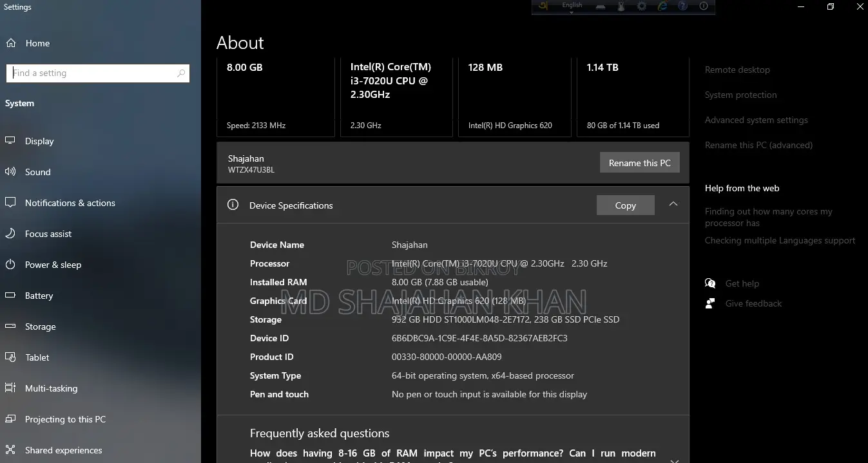Click the Projecting to this PC icon
Viewport: 868px width, 463px height.
pos(10,419)
